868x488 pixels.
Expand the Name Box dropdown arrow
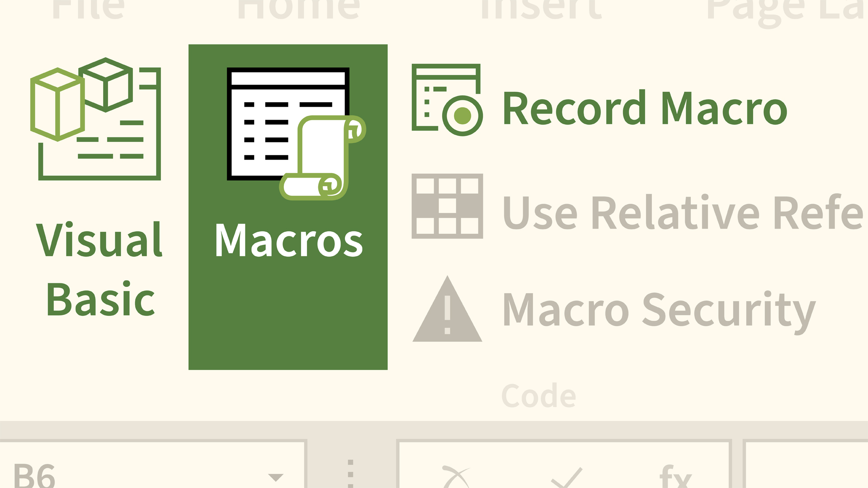point(275,477)
